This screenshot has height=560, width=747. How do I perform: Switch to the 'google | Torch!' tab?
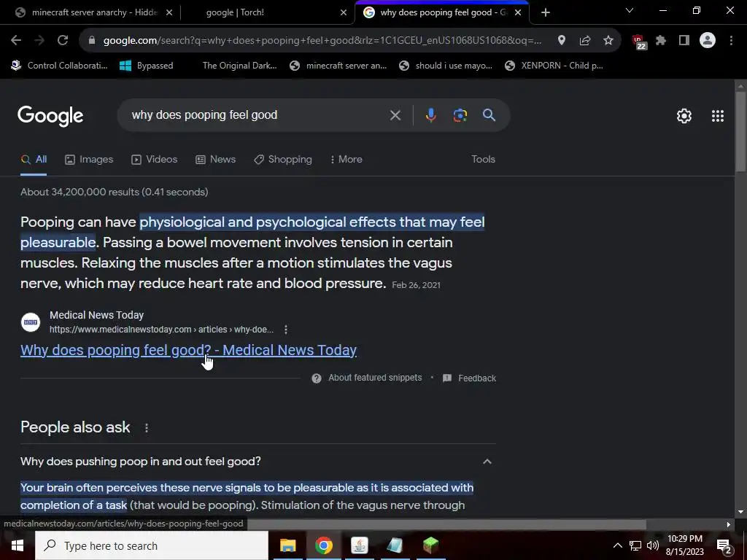tap(268, 12)
